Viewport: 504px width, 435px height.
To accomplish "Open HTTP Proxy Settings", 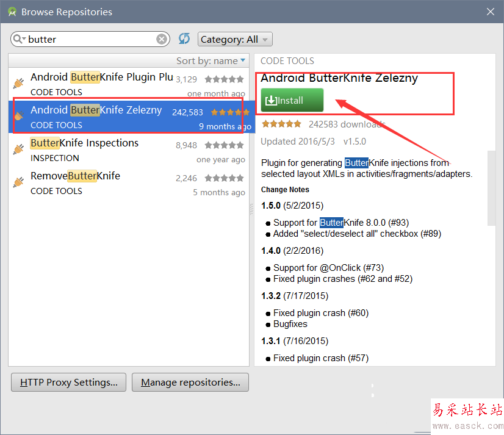I will [x=68, y=383].
